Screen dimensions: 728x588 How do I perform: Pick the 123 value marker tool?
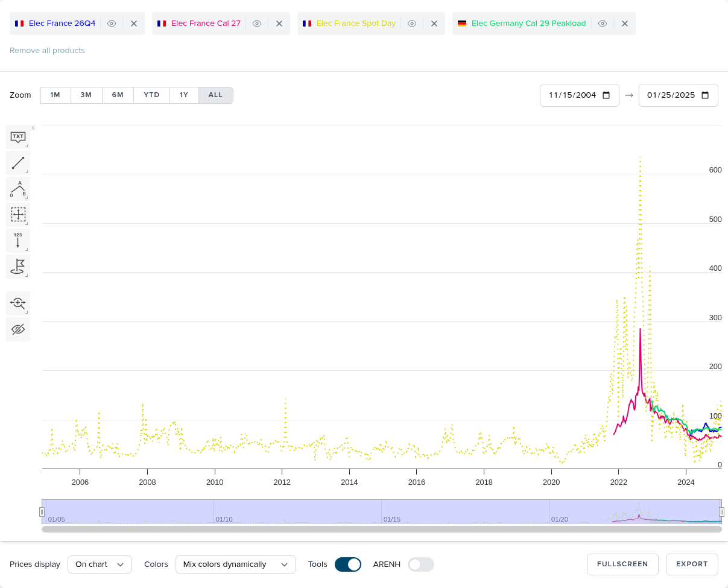18,241
